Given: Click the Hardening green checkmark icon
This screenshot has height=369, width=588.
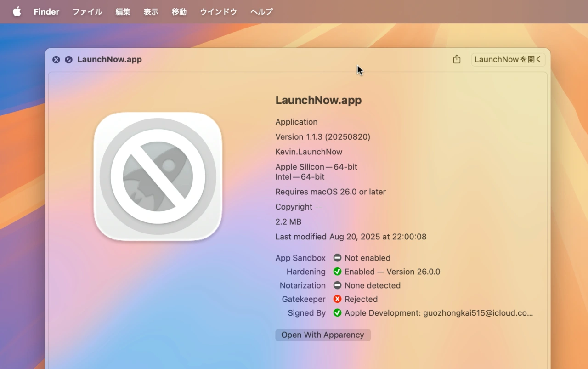Looking at the screenshot, I should click(x=338, y=272).
